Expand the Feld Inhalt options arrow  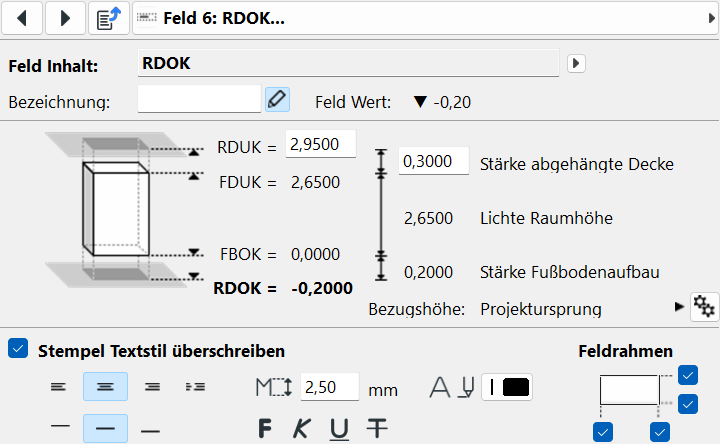(575, 64)
